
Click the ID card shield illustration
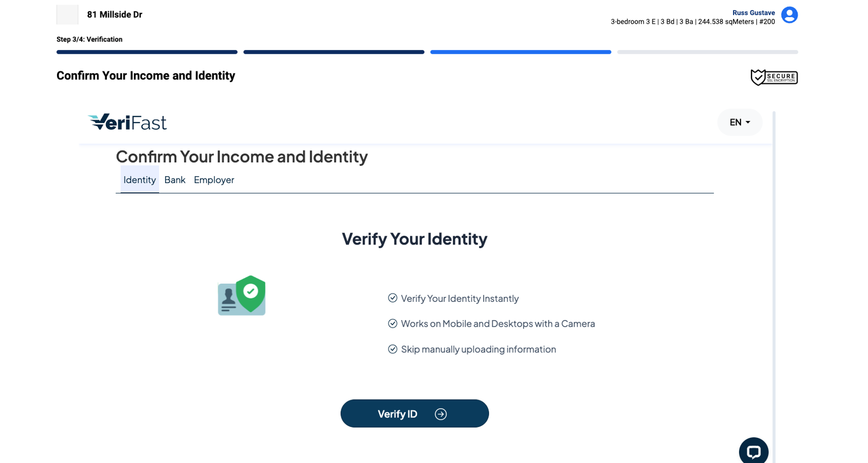coord(242,295)
